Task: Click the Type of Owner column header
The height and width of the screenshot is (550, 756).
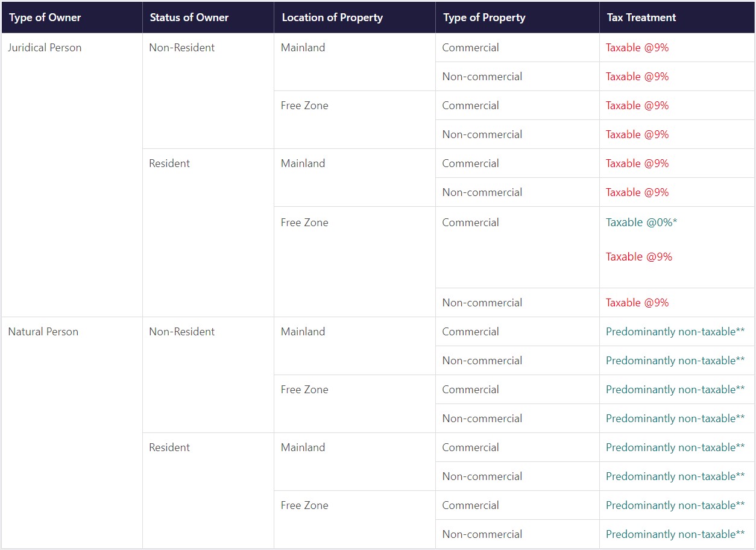Action: [45, 17]
